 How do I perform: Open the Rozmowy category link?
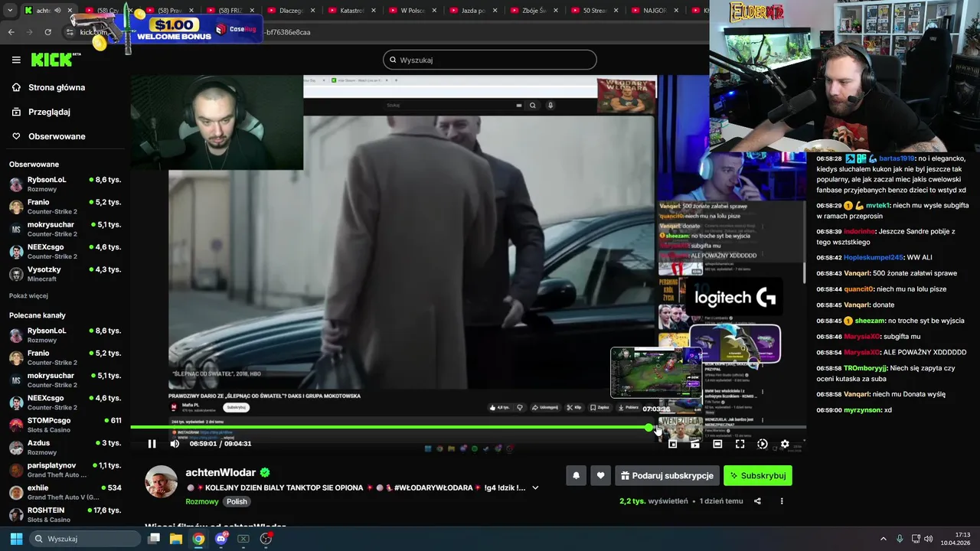pyautogui.click(x=202, y=501)
